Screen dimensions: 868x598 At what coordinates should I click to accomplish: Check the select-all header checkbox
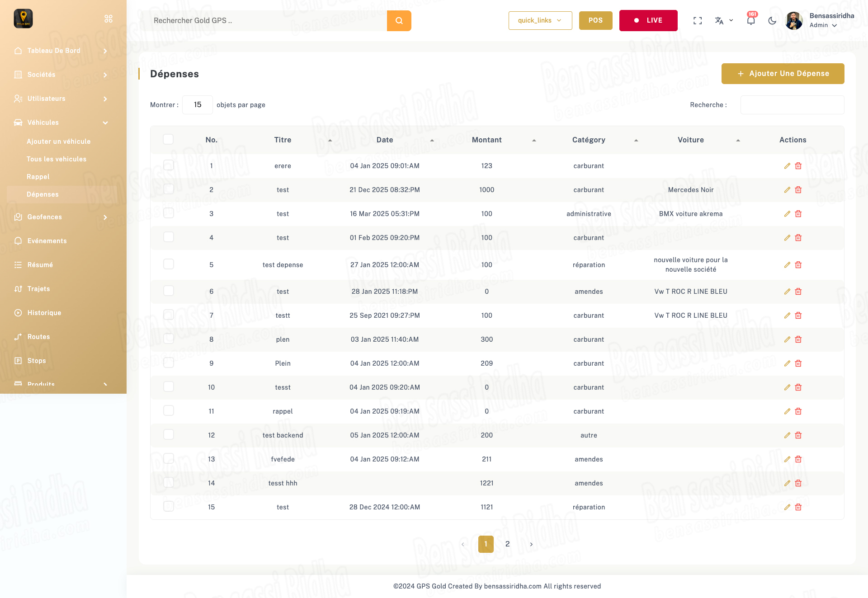(x=168, y=139)
